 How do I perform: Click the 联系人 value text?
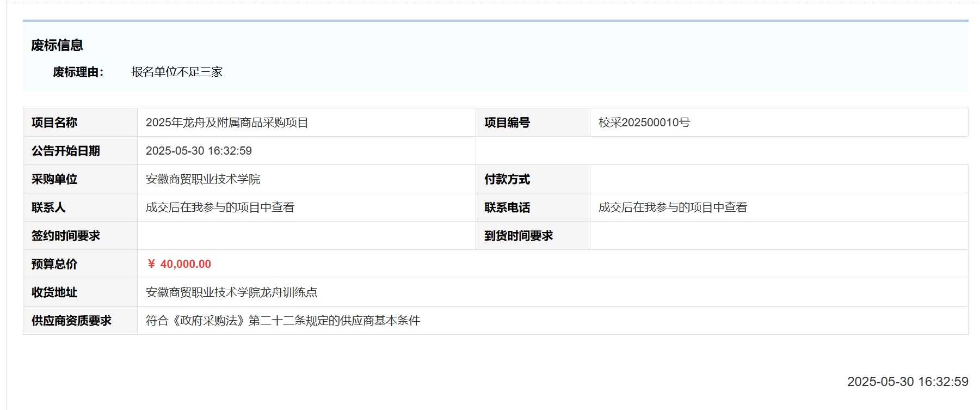tap(220, 207)
